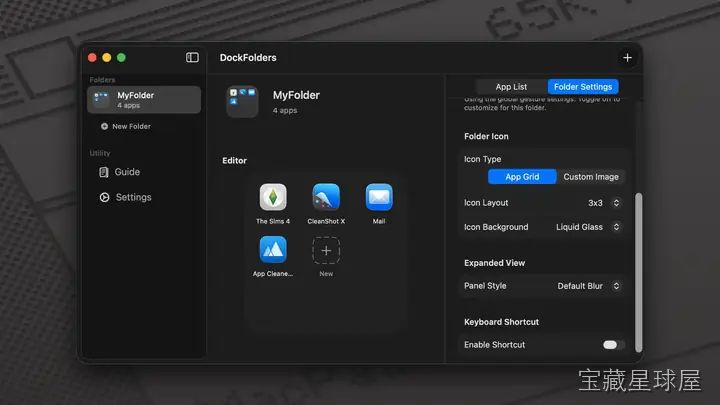Click the MyFolder title text in the header
The image size is (720, 405).
pyautogui.click(x=296, y=95)
